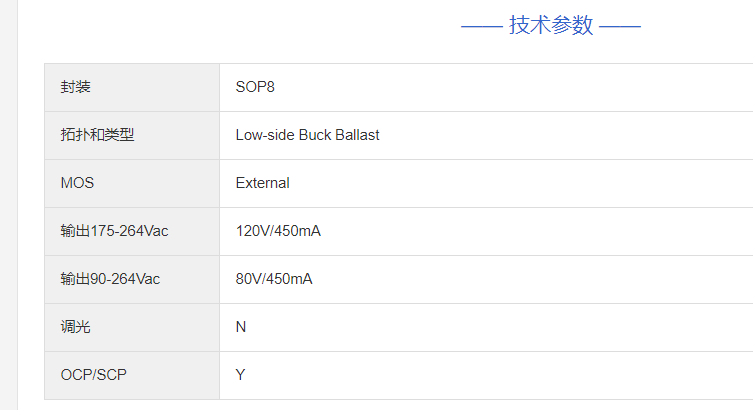Click the SOP8 package value
The image size is (753, 410).
pyautogui.click(x=255, y=87)
